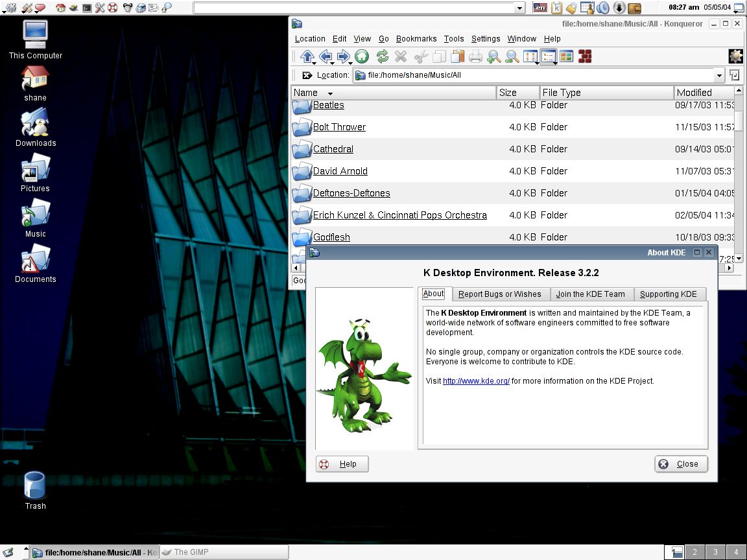Image resolution: width=747 pixels, height=560 pixels.
Task: Click the Trash desktop icon
Action: coord(35,490)
